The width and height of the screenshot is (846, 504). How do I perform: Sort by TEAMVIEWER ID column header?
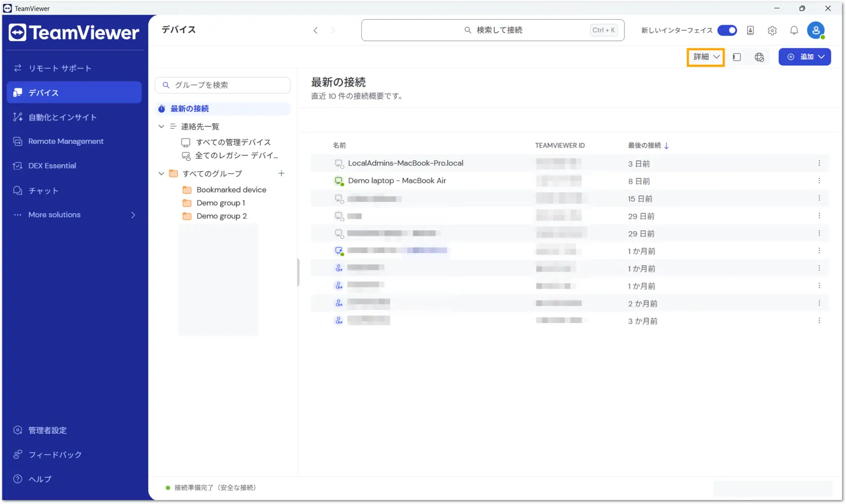coord(560,145)
